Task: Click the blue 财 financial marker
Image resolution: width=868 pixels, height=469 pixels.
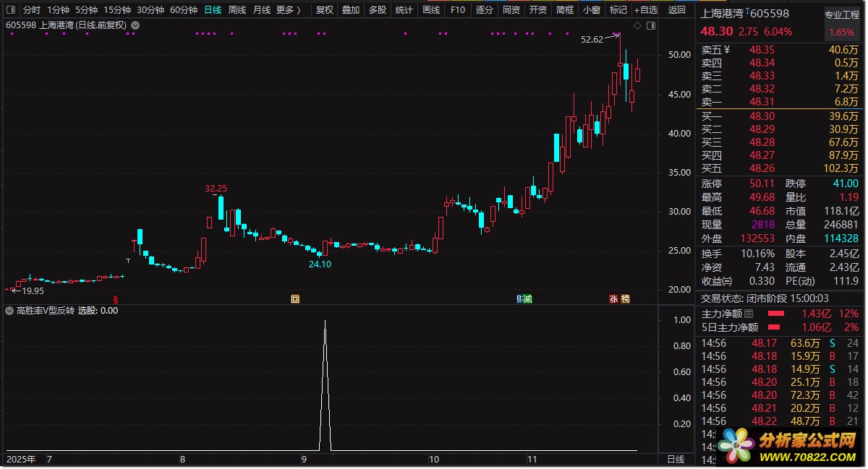Action: (520, 299)
